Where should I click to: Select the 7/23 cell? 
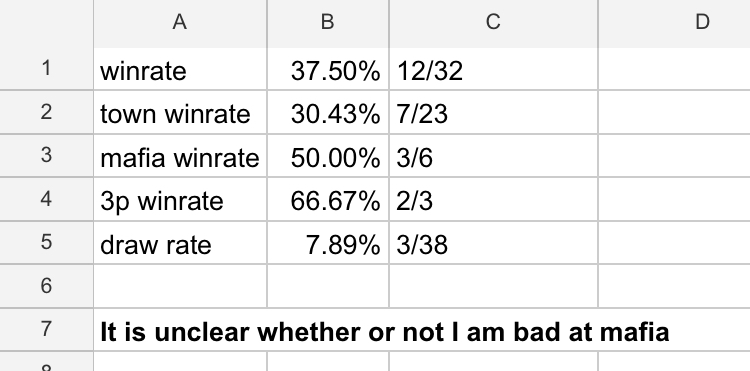493,112
